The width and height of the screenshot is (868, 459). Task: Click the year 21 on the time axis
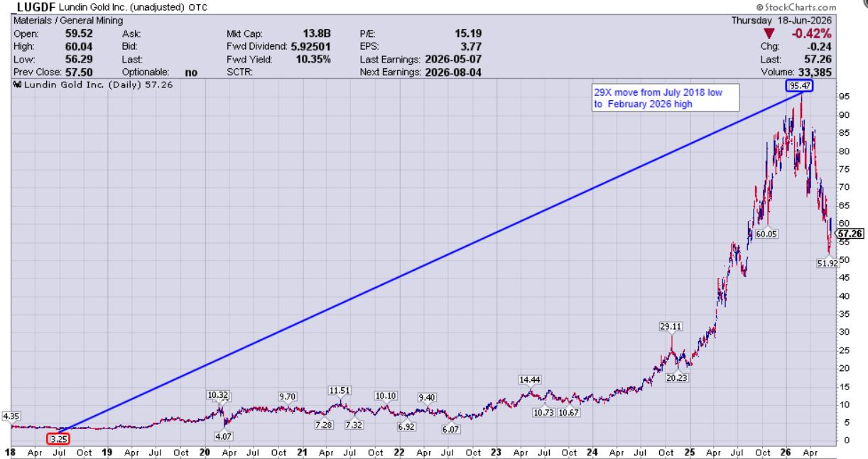pyautogui.click(x=302, y=451)
